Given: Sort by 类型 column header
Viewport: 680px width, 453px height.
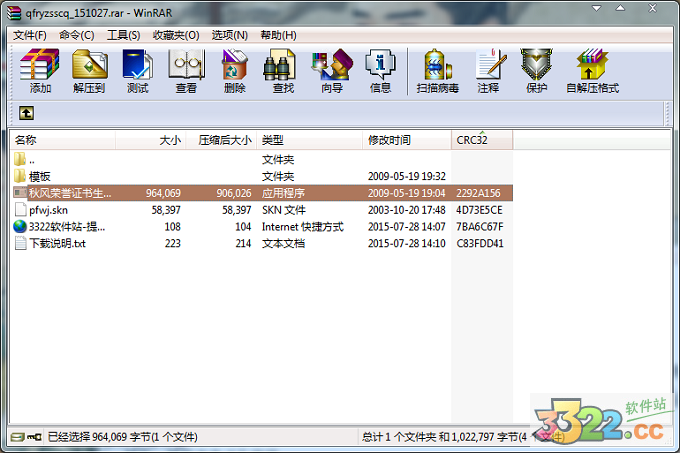Looking at the screenshot, I should (x=310, y=140).
